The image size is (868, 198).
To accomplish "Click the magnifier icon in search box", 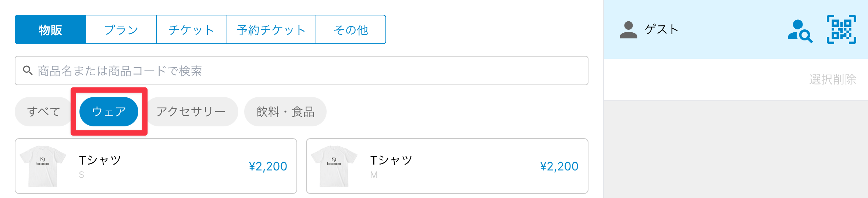I will click(x=28, y=70).
